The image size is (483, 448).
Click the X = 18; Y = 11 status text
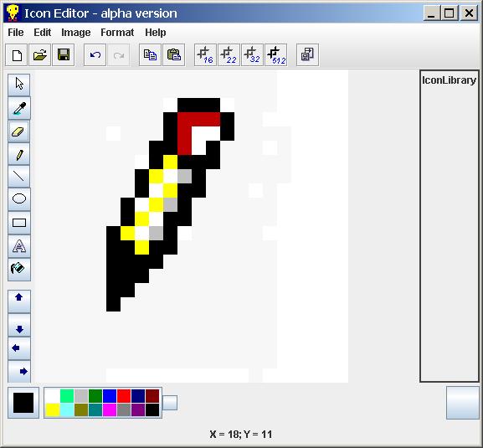point(241,435)
